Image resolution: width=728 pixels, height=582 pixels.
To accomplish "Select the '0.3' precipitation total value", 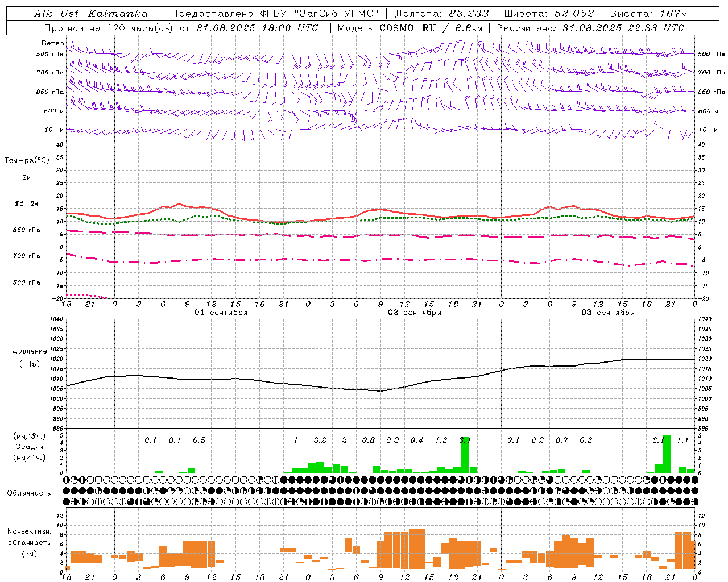I will (x=586, y=440).
